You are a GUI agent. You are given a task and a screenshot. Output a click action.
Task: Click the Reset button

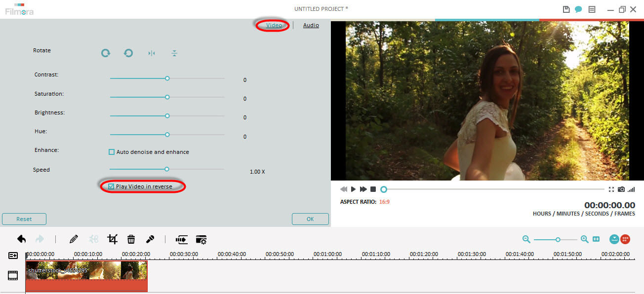[24, 219]
